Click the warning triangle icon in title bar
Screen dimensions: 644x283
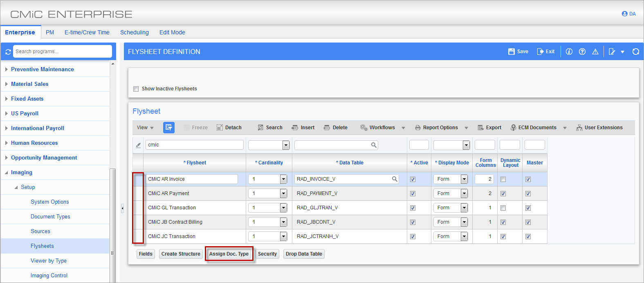595,52
